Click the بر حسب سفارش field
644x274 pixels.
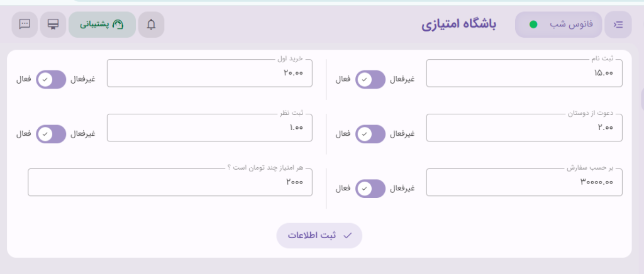pyautogui.click(x=524, y=182)
